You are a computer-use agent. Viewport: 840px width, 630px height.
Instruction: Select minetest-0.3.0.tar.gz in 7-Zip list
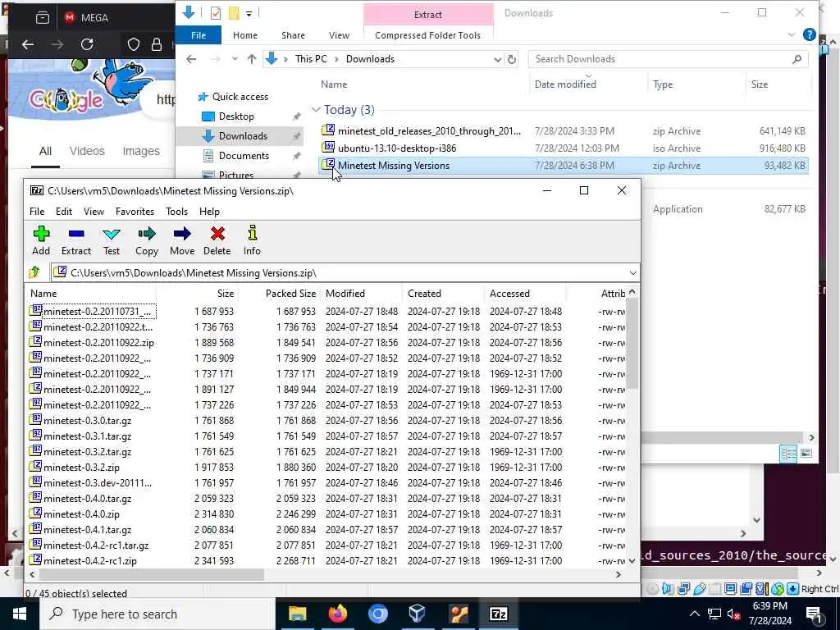point(87,421)
